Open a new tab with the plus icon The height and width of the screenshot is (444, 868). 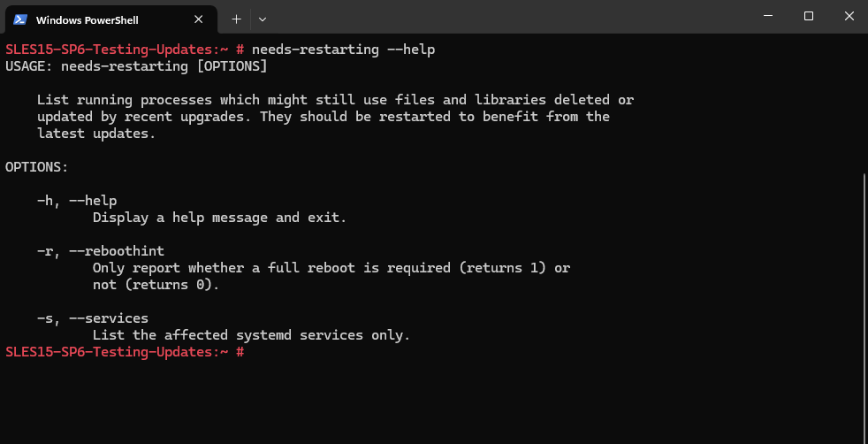[x=236, y=19]
